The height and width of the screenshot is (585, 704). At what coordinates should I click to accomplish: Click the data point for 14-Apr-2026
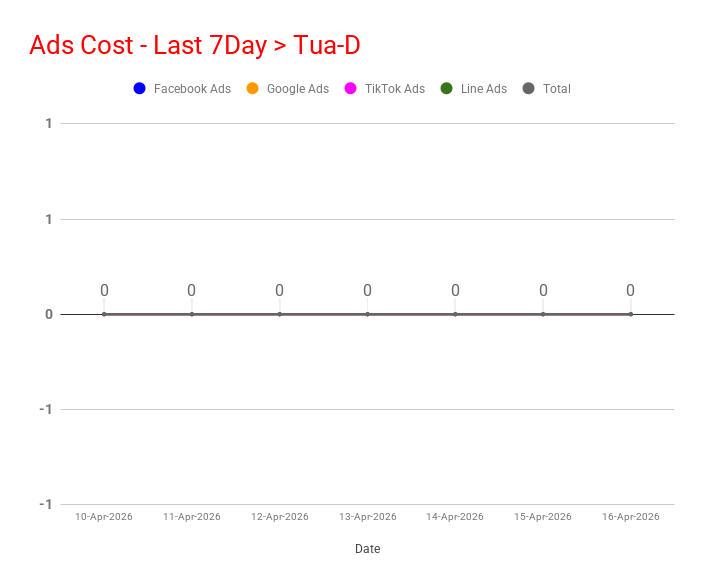(455, 314)
